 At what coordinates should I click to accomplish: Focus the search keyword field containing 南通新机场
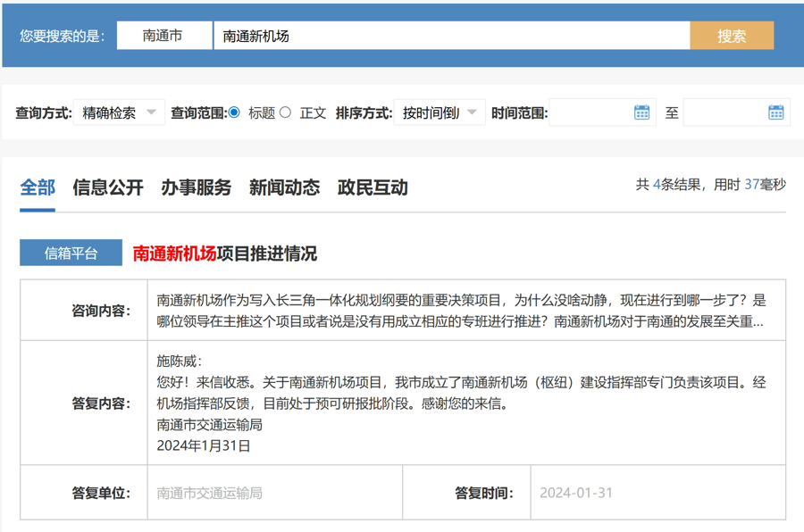point(452,36)
